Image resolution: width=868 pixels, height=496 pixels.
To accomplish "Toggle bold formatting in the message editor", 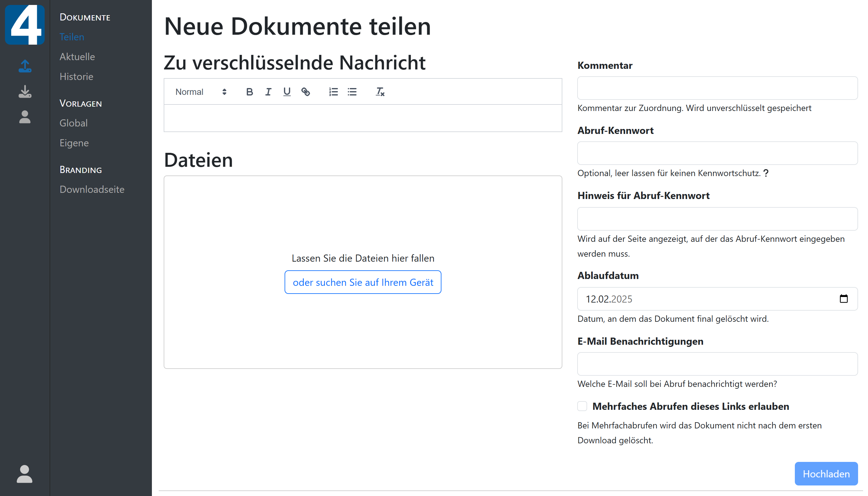I will click(250, 92).
